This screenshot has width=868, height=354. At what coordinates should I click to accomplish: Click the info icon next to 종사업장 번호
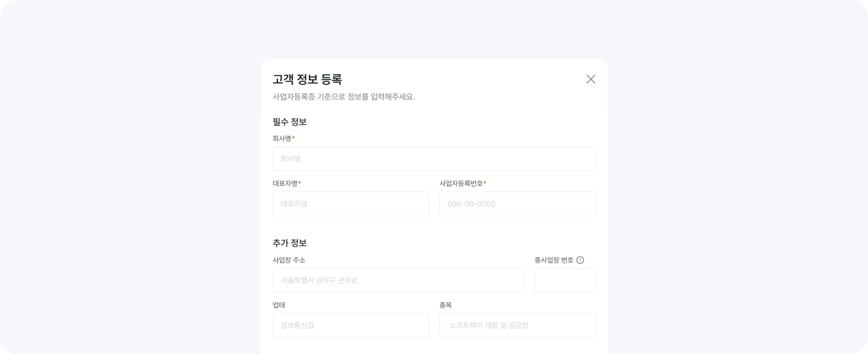tap(580, 260)
